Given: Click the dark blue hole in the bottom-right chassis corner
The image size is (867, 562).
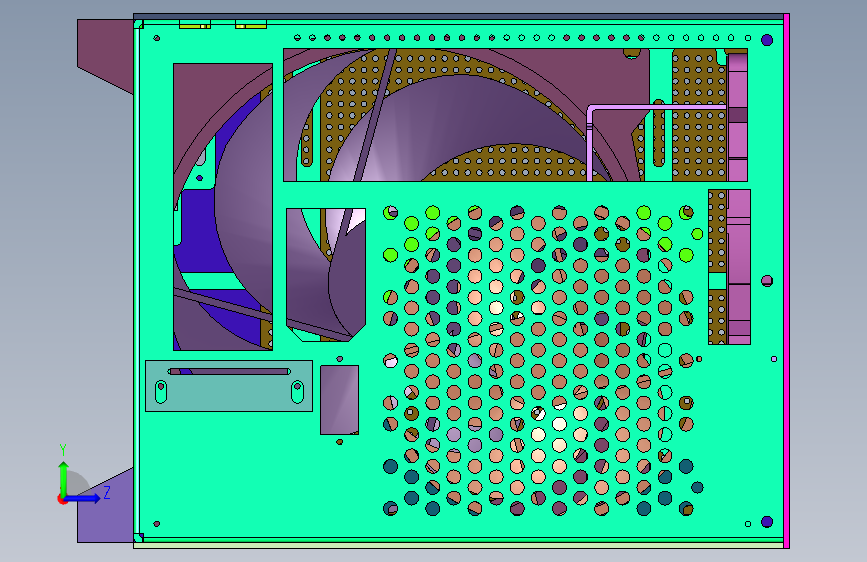Looking at the screenshot, I should pyautogui.click(x=767, y=522).
